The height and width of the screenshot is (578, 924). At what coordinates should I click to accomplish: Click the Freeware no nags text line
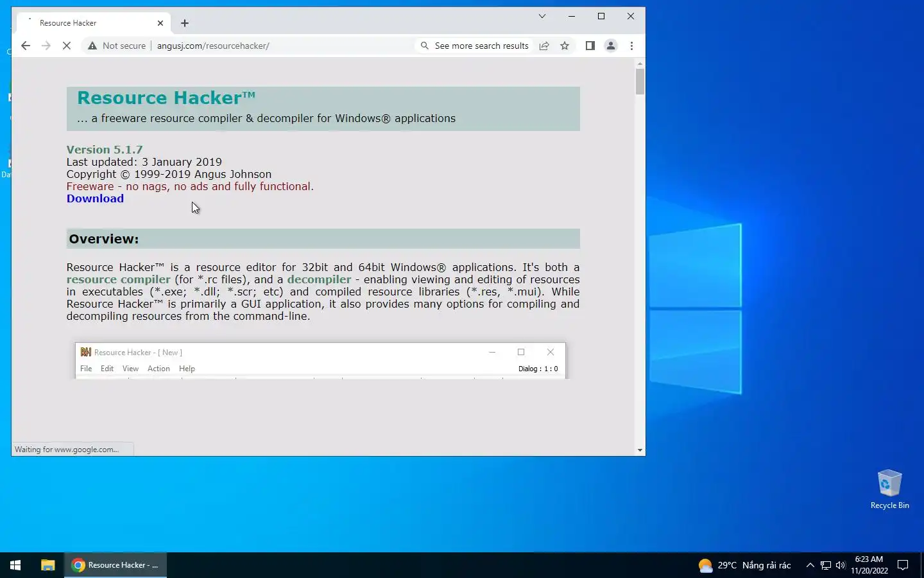(x=190, y=186)
